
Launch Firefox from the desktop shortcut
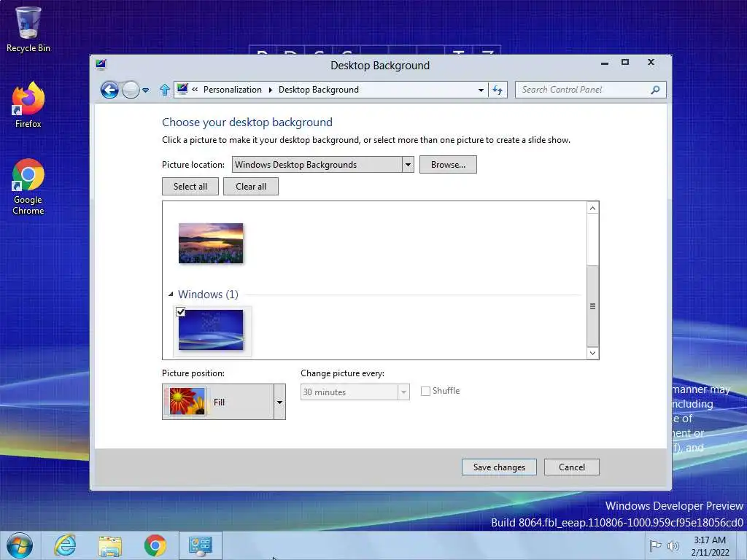point(28,105)
